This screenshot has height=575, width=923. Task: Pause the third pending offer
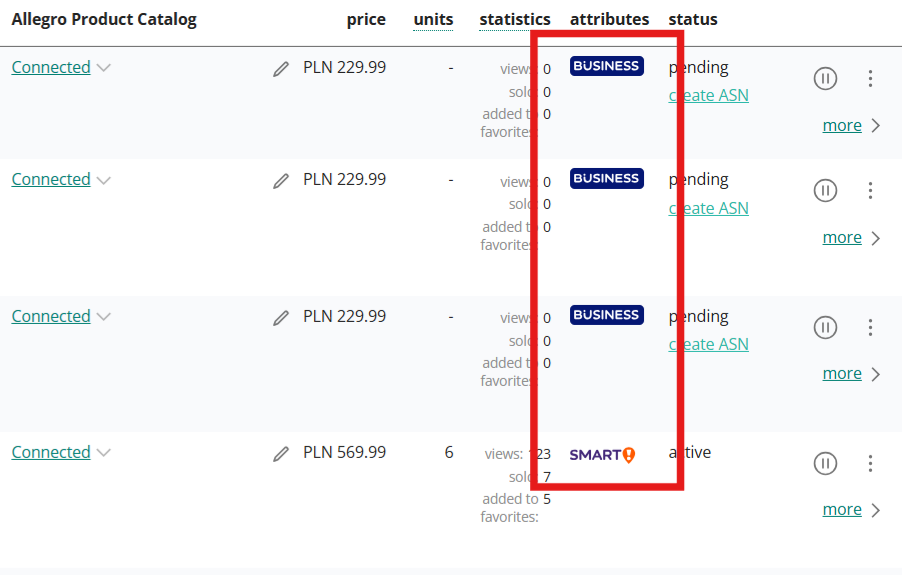[825, 327]
